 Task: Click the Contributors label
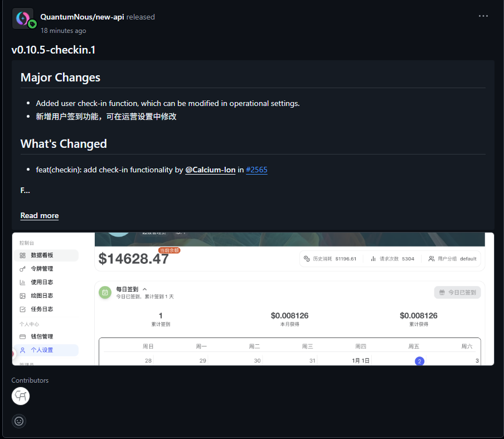[x=30, y=380]
